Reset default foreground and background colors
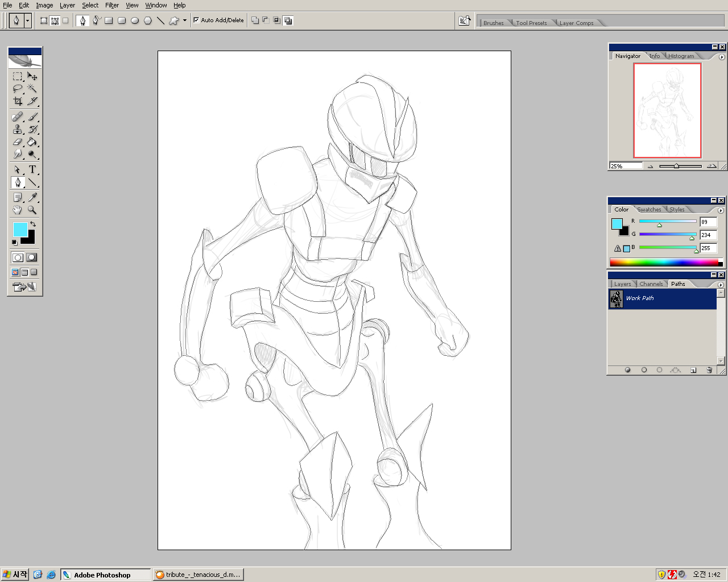The width and height of the screenshot is (728, 582). [x=15, y=243]
